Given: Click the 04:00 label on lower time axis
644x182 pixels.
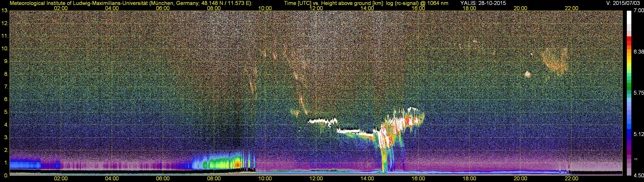Looking at the screenshot, I should click(x=112, y=179).
